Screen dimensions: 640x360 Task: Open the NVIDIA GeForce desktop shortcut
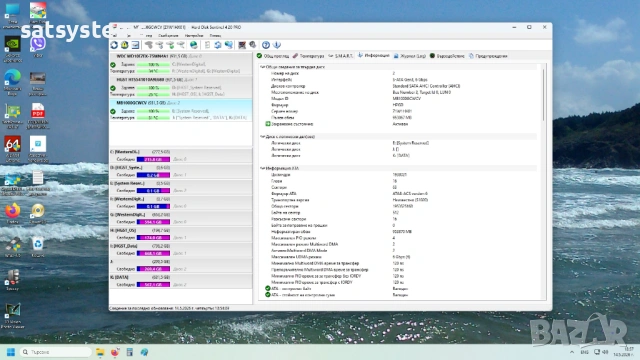[x=13, y=49]
